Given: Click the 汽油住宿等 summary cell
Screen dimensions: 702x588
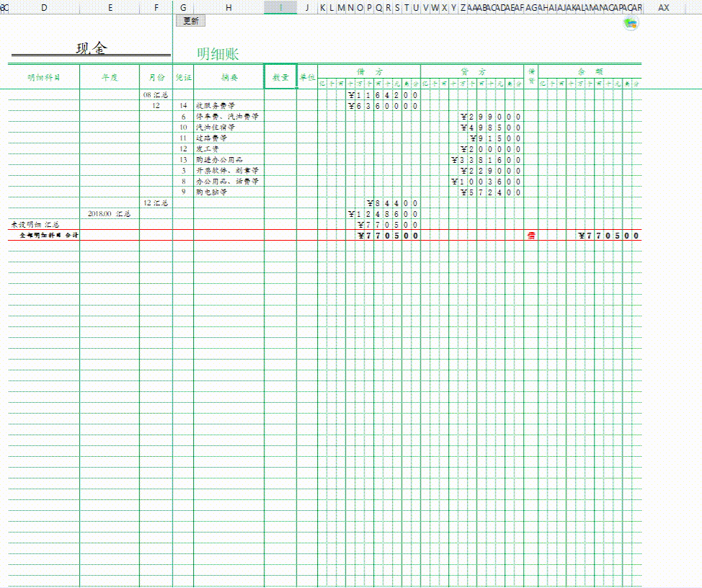Looking at the screenshot, I should 228,127.
